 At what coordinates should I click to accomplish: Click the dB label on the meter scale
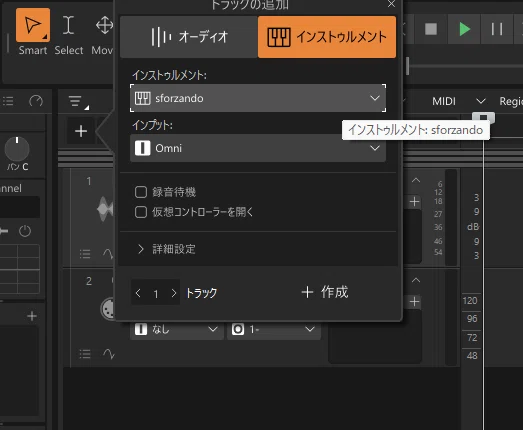(473, 227)
